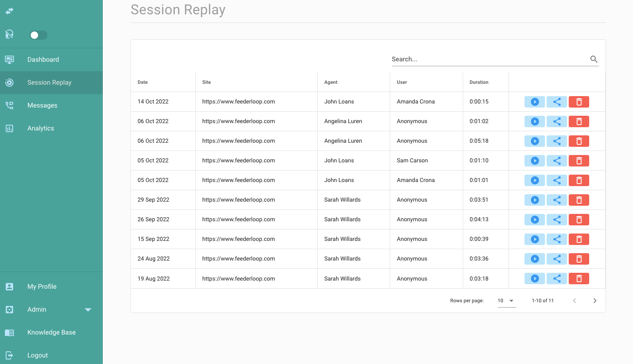Viewport: 633px width, 364px height.
Task: Click the Session Replay circular icon
Action: click(9, 83)
